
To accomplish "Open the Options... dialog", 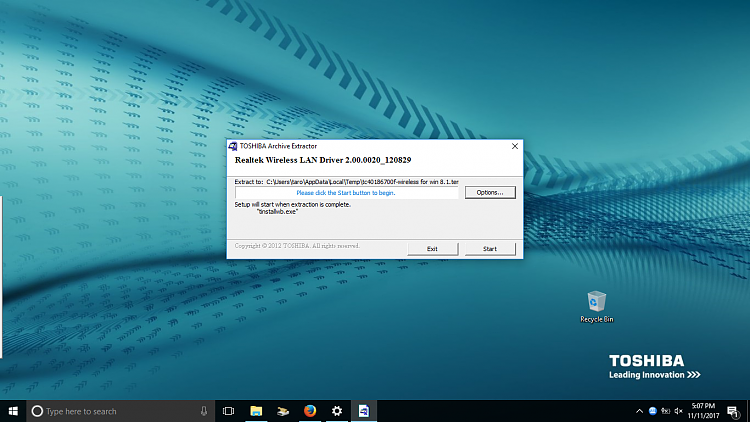I will coord(490,192).
